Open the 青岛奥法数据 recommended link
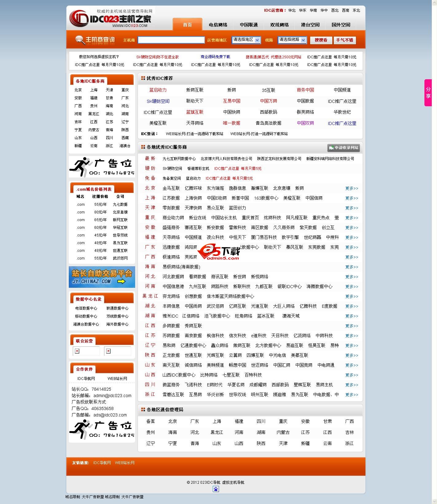 (268, 123)
